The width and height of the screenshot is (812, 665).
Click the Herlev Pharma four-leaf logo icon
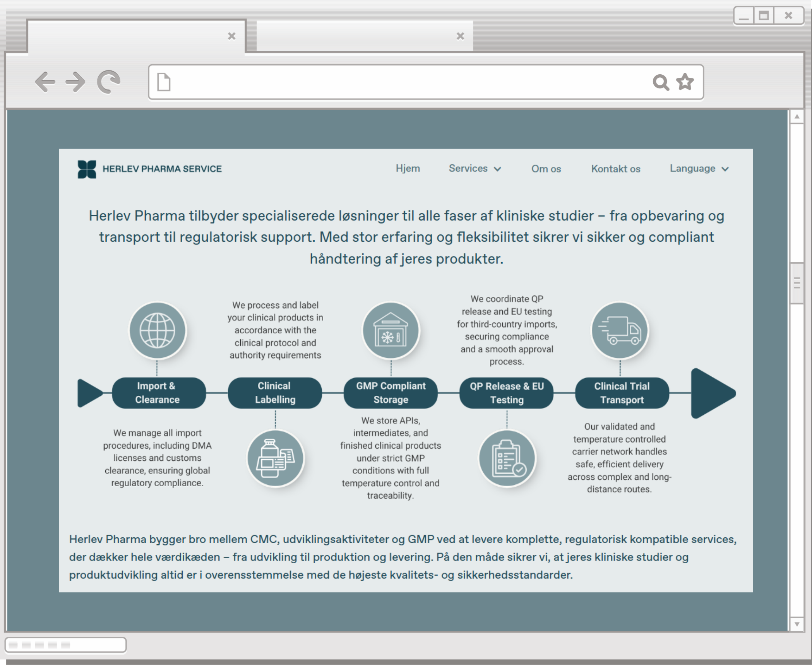pyautogui.click(x=87, y=169)
